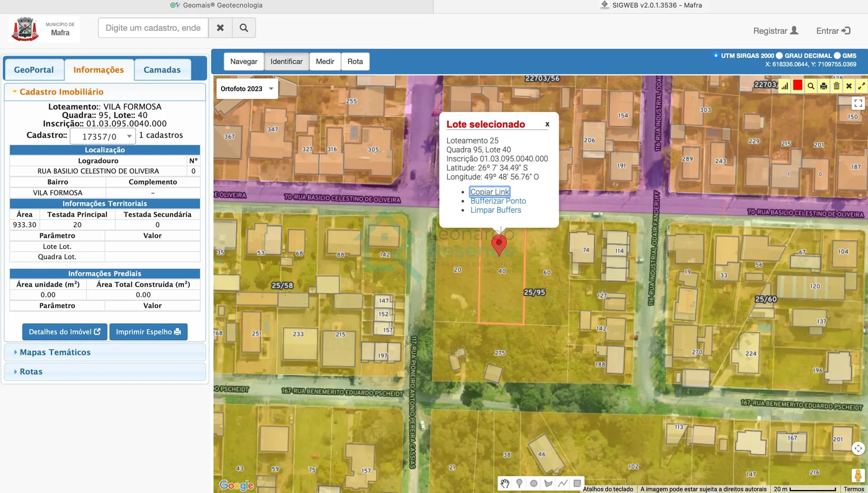Click the Informações Prediais table header
Screen dimensions: 868x493
click(x=105, y=274)
